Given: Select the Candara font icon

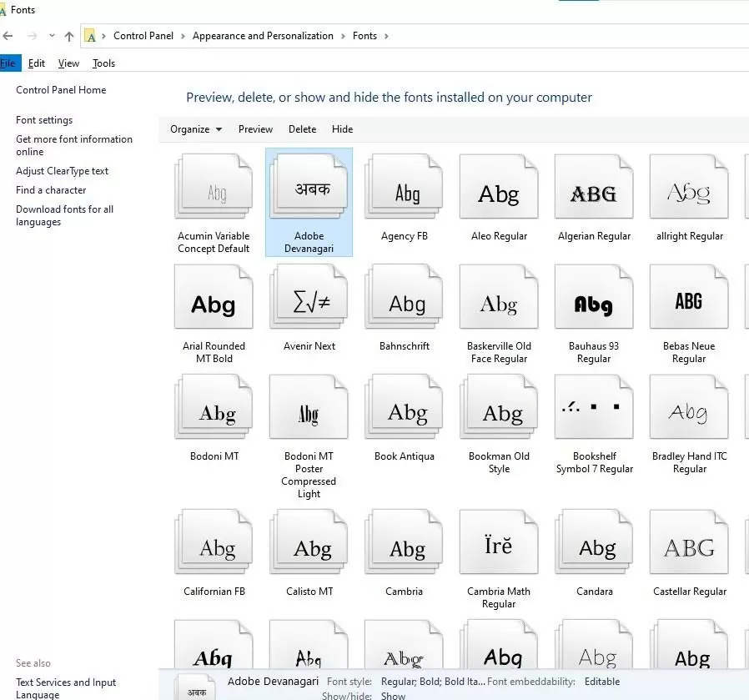Looking at the screenshot, I should point(594,541).
